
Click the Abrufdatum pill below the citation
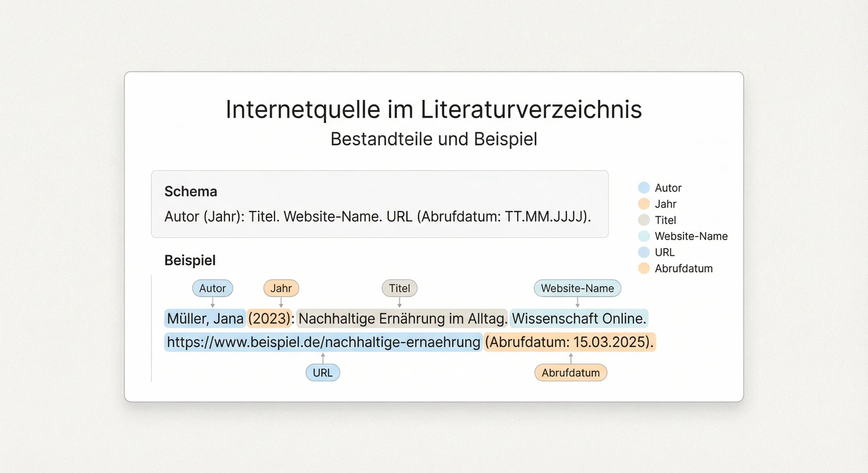click(570, 372)
